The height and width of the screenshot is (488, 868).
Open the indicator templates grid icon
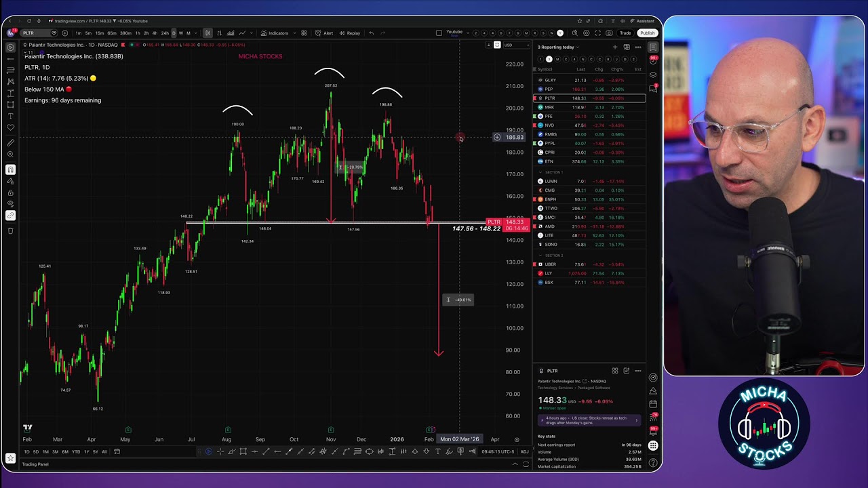click(x=304, y=33)
